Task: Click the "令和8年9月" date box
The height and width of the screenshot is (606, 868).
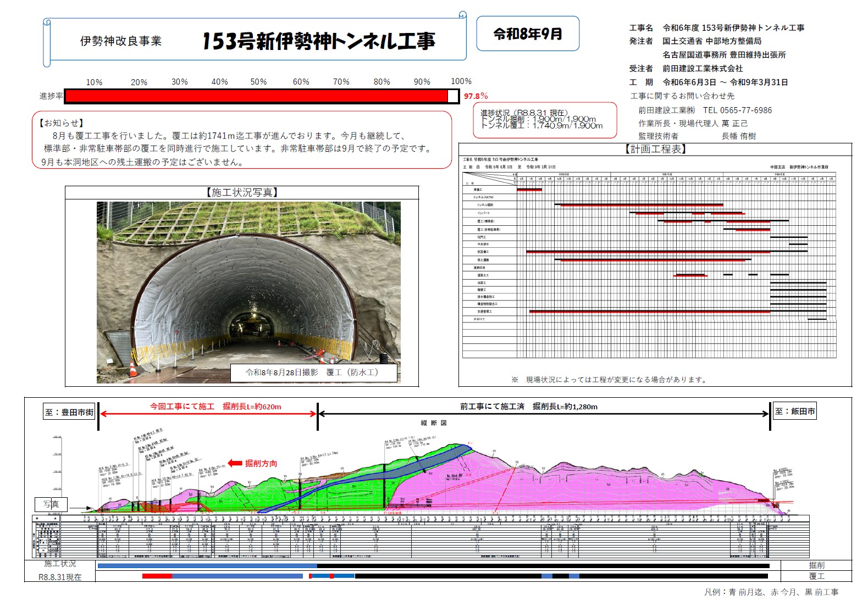Action: tap(528, 34)
